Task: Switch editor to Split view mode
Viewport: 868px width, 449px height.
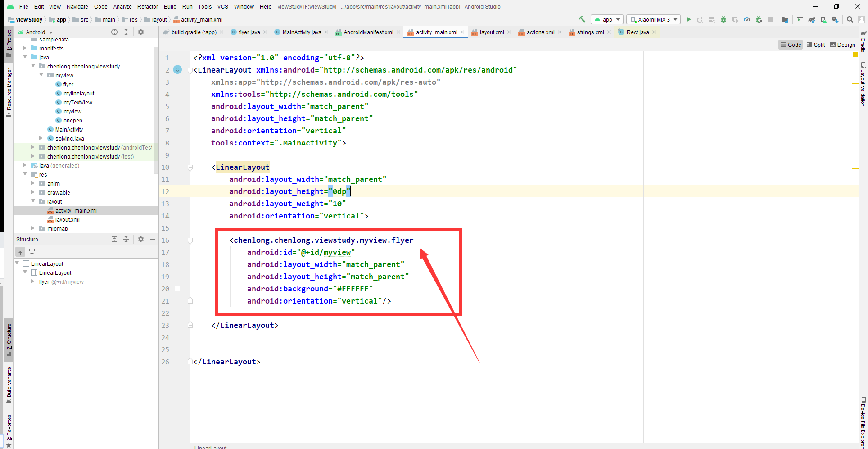Action: (x=816, y=45)
